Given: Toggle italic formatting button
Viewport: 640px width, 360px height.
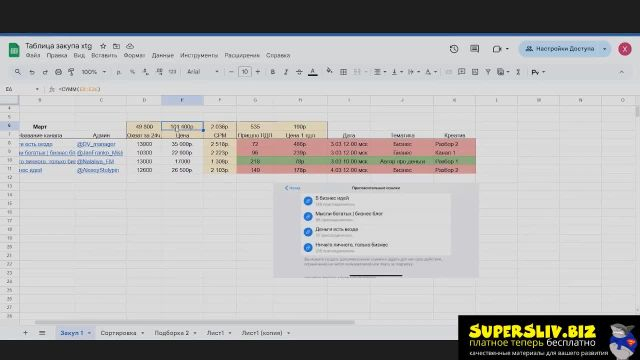Looking at the screenshot, I should (x=286, y=72).
